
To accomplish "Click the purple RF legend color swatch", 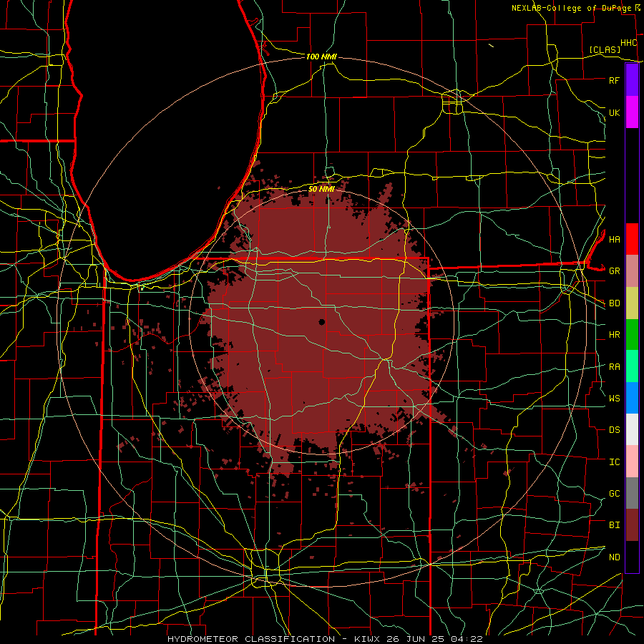I will tap(632, 80).
